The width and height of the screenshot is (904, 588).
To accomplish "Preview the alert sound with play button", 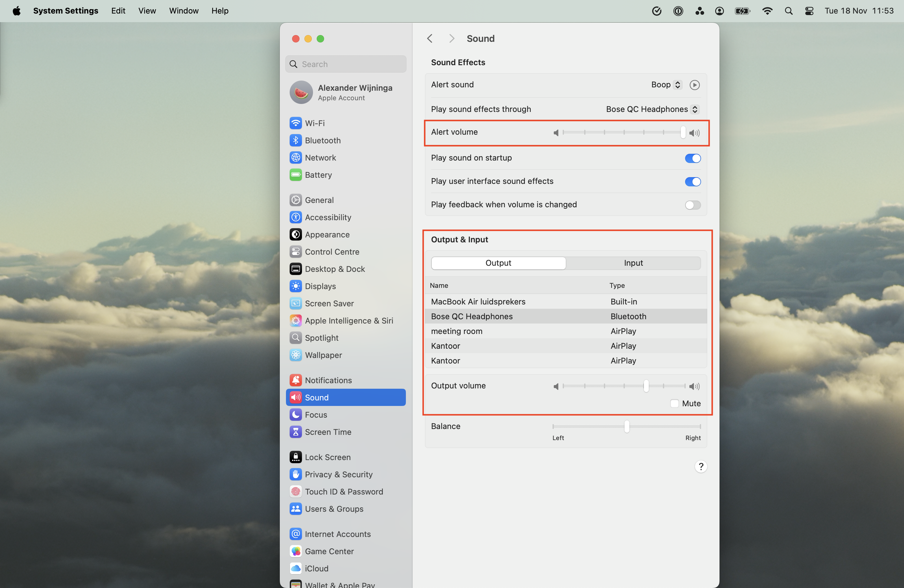I will tap(694, 85).
